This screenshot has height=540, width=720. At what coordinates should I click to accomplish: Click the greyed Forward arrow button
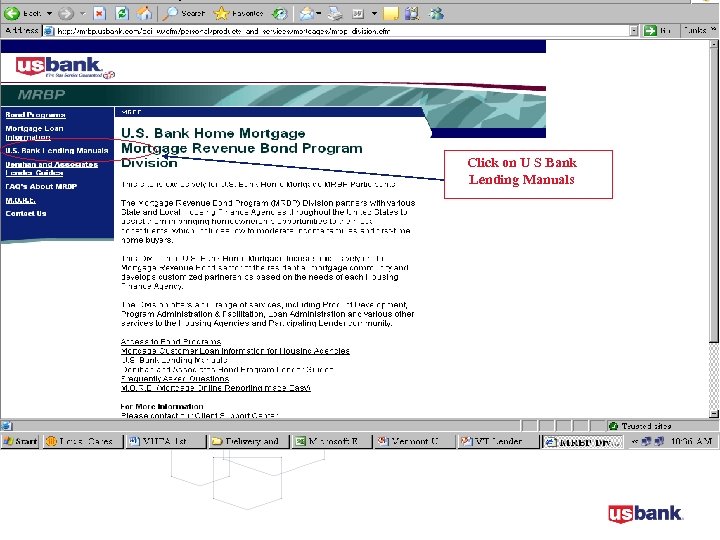coord(66,13)
